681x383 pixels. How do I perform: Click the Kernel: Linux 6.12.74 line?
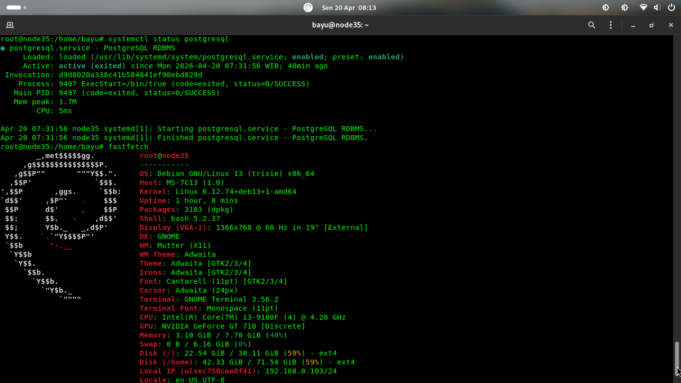(x=218, y=192)
